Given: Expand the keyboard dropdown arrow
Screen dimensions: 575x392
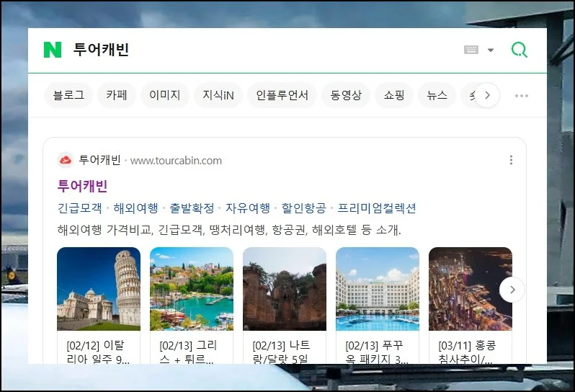Looking at the screenshot, I should pos(491,50).
